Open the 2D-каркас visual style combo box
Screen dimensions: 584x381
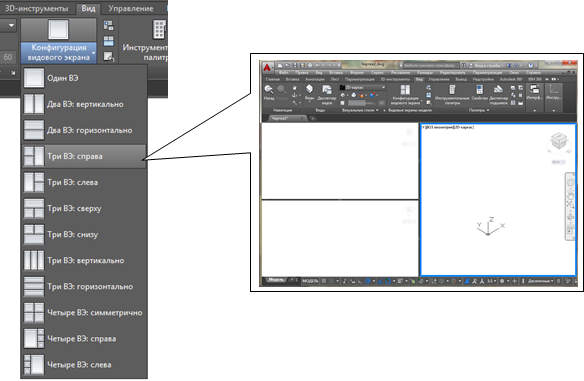point(362,87)
